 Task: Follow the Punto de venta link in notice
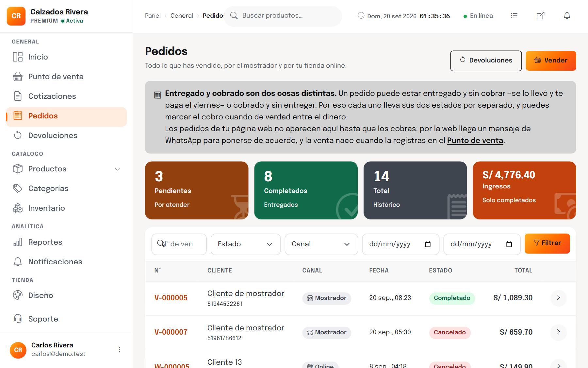coord(475,140)
